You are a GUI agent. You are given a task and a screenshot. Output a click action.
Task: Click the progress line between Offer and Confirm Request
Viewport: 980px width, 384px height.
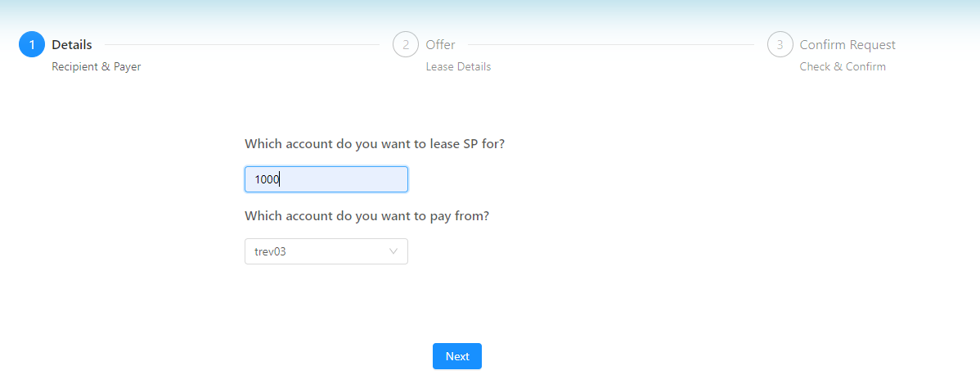[x=609, y=45]
